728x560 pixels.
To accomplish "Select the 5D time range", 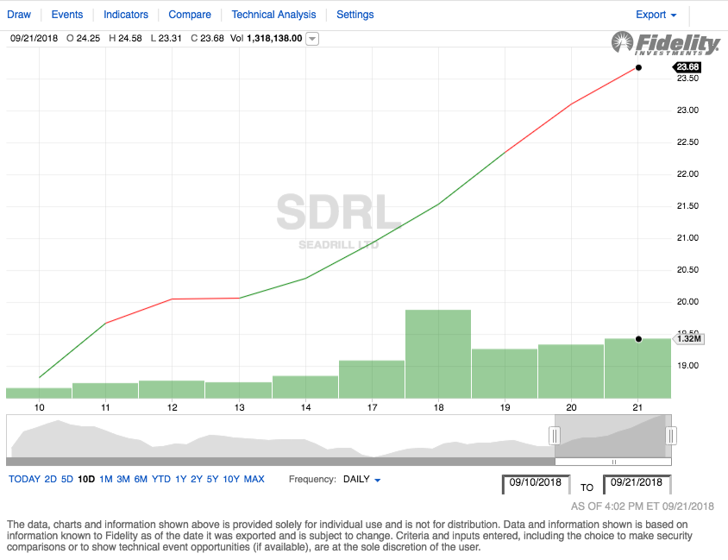I will point(67,479).
